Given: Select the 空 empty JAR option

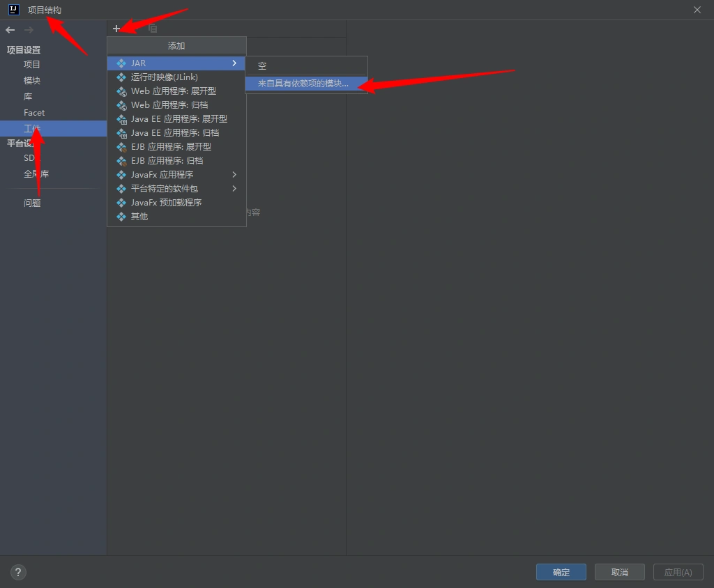Looking at the screenshot, I should click(x=262, y=66).
